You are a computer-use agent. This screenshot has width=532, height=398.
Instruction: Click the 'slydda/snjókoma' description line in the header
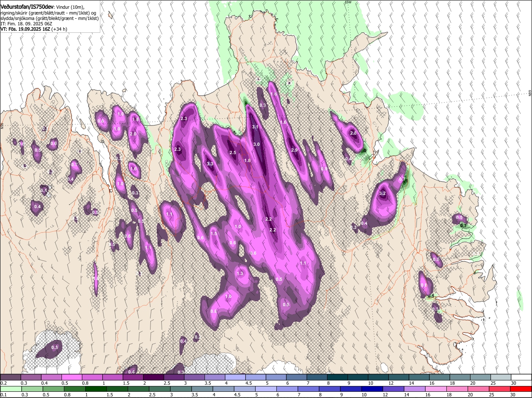pos(49,18)
